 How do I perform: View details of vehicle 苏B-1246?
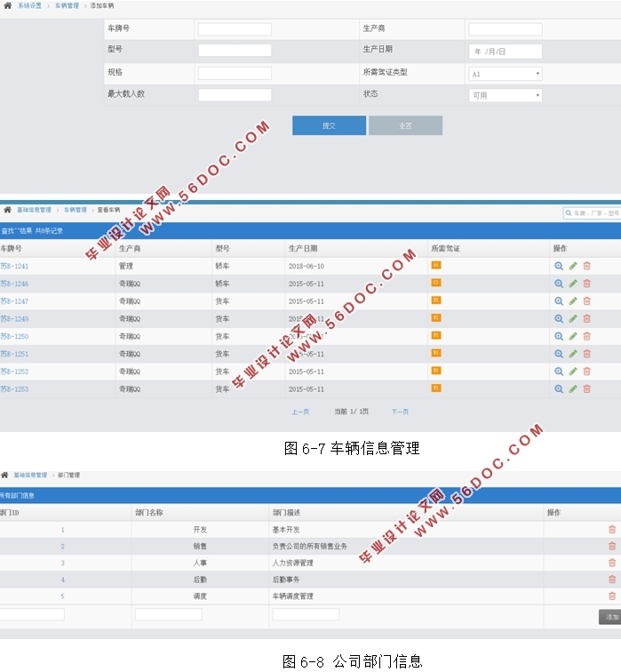(559, 284)
